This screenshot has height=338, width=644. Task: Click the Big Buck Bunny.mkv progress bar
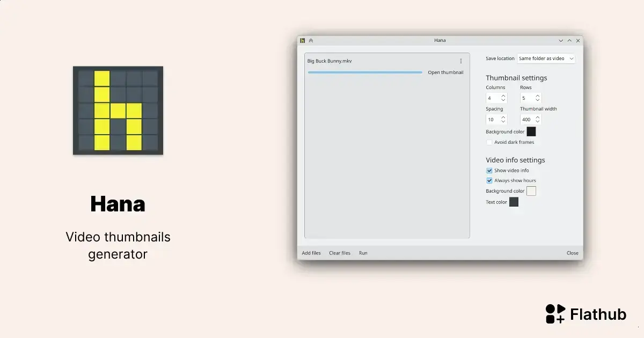[x=365, y=72]
